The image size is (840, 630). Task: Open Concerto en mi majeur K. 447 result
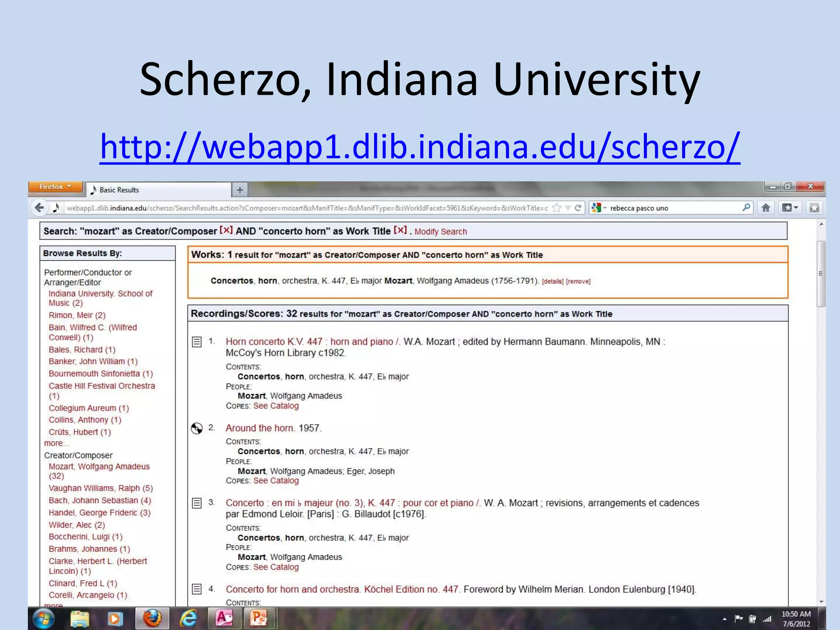click(353, 503)
